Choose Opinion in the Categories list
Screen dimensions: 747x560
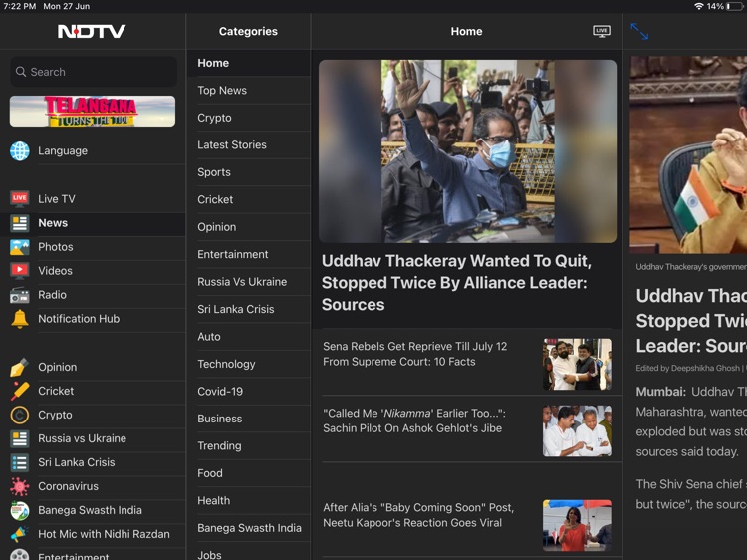[x=249, y=227]
